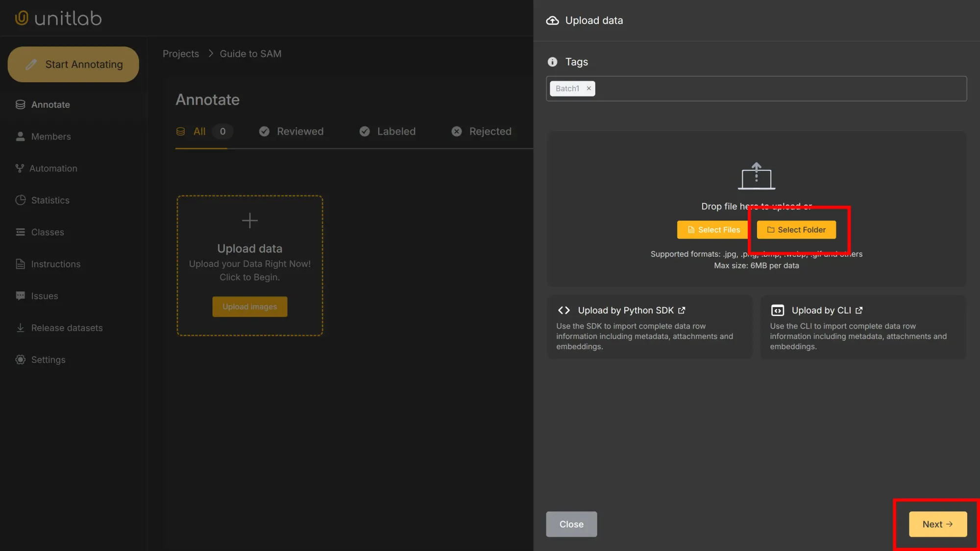980x551 pixels.
Task: Open the Instructions page
Action: [x=55, y=264]
